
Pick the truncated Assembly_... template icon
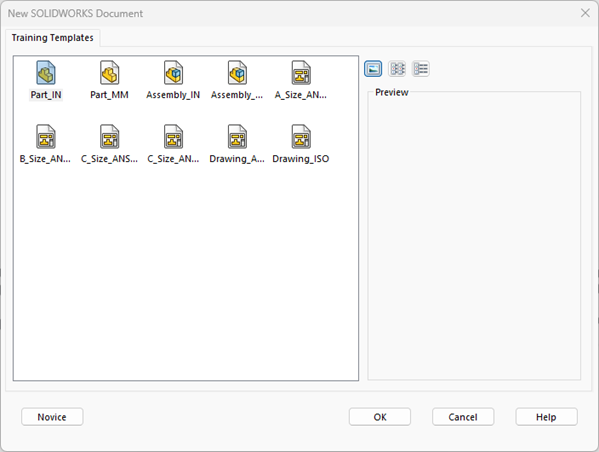(x=237, y=73)
